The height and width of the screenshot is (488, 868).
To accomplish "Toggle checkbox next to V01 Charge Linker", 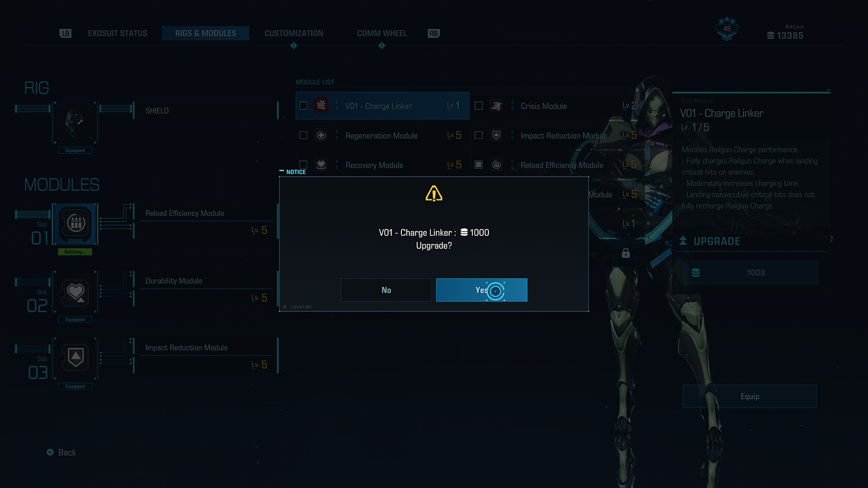I will 303,105.
